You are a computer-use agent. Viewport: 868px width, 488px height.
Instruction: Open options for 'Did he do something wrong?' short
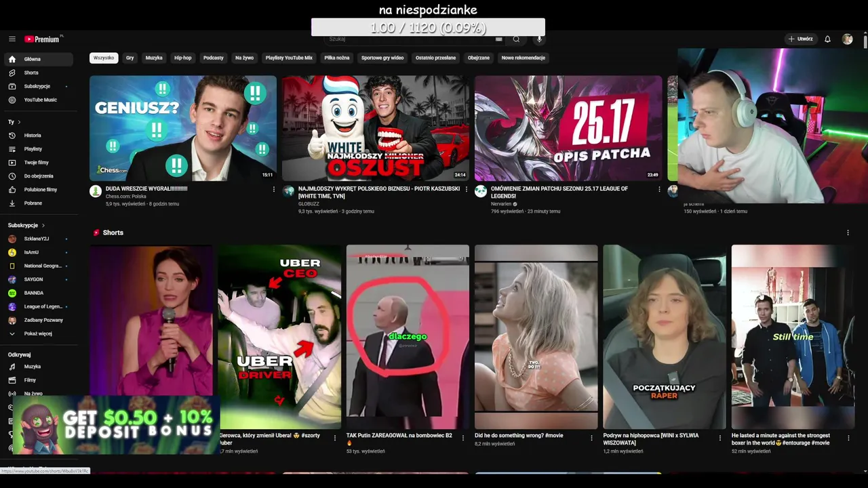pos(591,438)
